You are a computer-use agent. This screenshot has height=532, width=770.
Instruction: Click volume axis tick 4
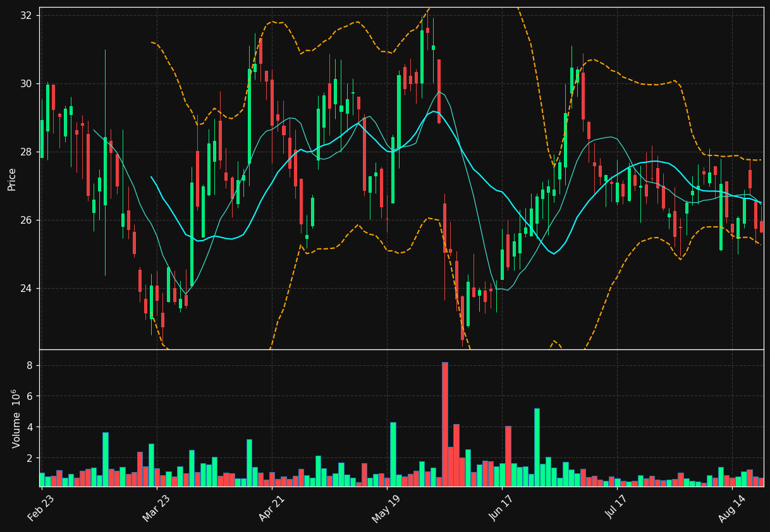29,427
